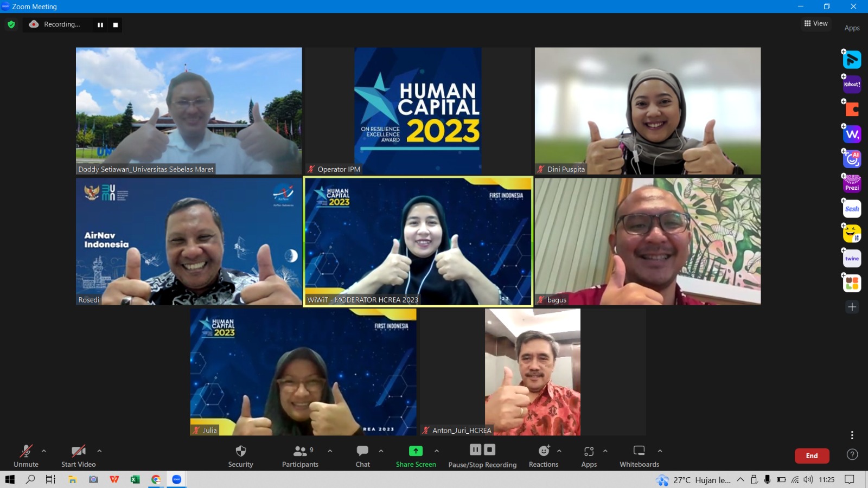The width and height of the screenshot is (868, 488).
Task: Open the yellow smiley face app
Action: [852, 234]
